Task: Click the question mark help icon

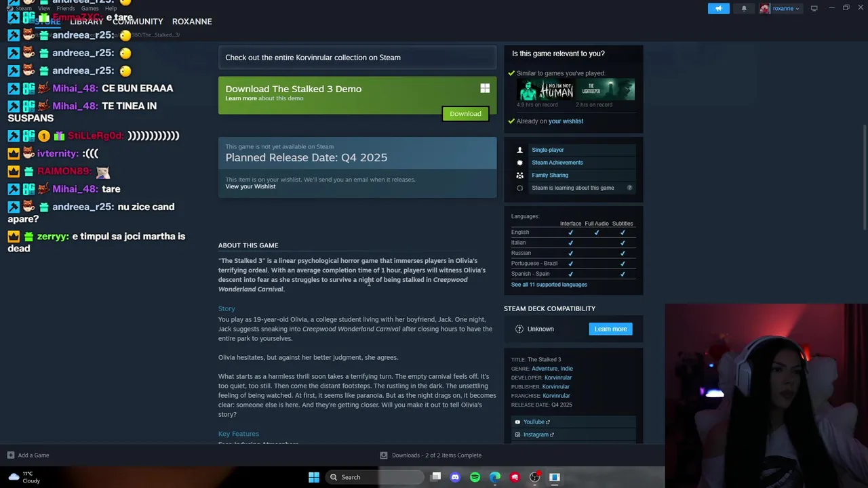Action: tap(629, 188)
